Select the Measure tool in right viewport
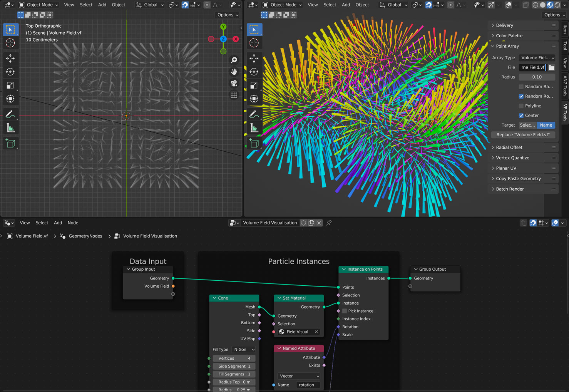 (254, 128)
